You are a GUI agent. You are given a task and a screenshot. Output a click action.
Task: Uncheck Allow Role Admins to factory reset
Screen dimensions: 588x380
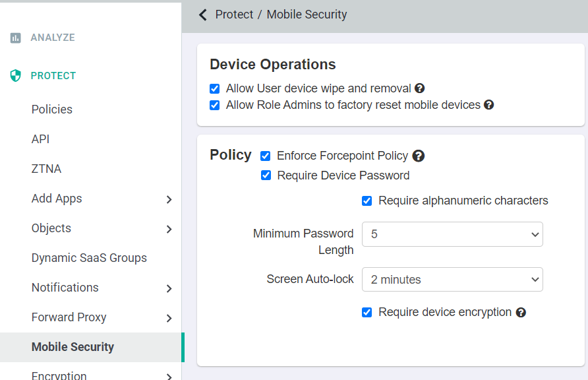tap(214, 105)
